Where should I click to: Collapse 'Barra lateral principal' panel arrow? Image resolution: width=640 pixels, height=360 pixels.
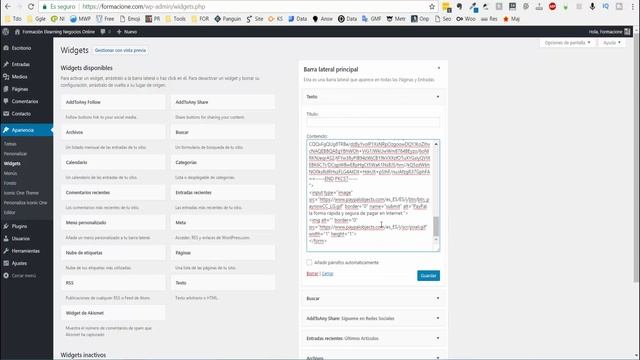pos(439,69)
